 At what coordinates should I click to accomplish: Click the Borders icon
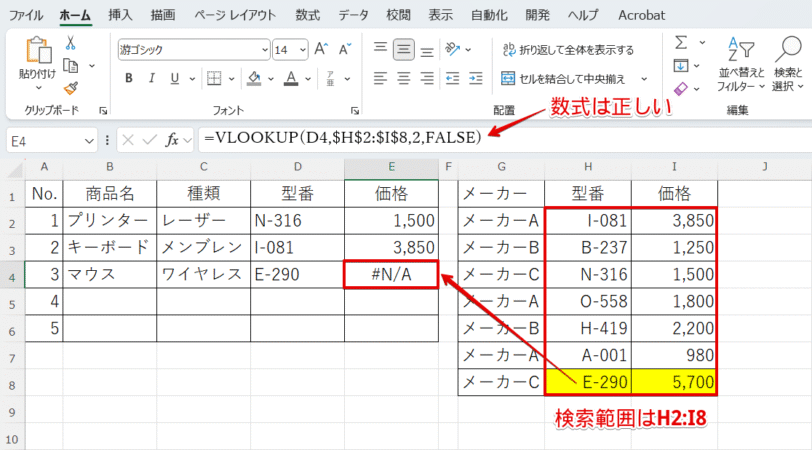[214, 78]
